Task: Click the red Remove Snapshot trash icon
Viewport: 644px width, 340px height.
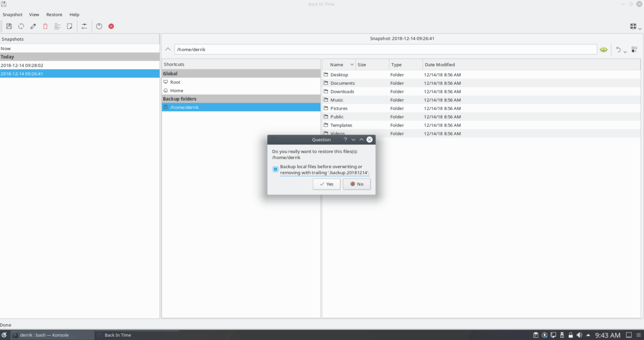Action: point(45,26)
